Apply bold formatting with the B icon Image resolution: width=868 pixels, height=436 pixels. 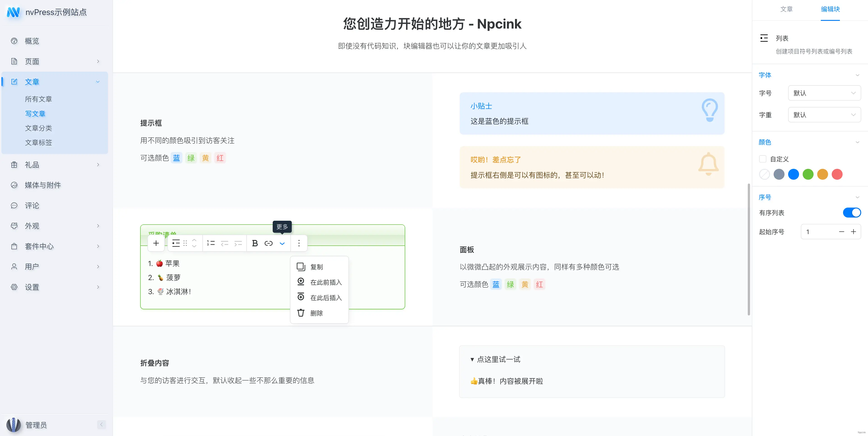(255, 243)
